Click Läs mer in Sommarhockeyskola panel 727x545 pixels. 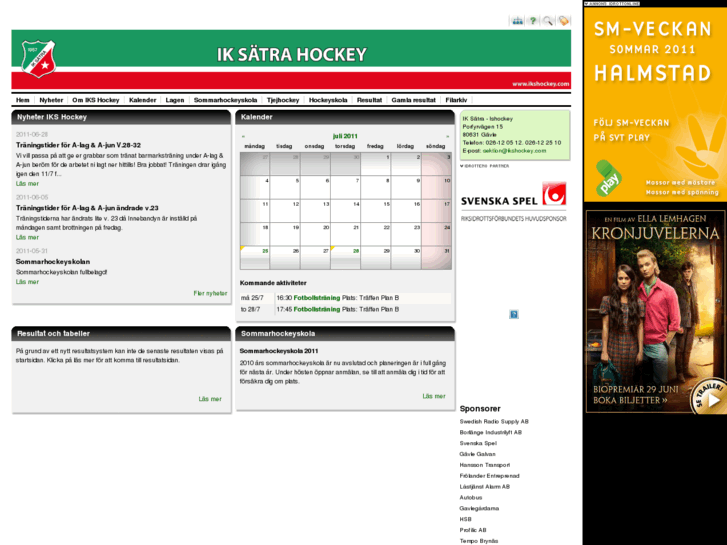coord(434,396)
